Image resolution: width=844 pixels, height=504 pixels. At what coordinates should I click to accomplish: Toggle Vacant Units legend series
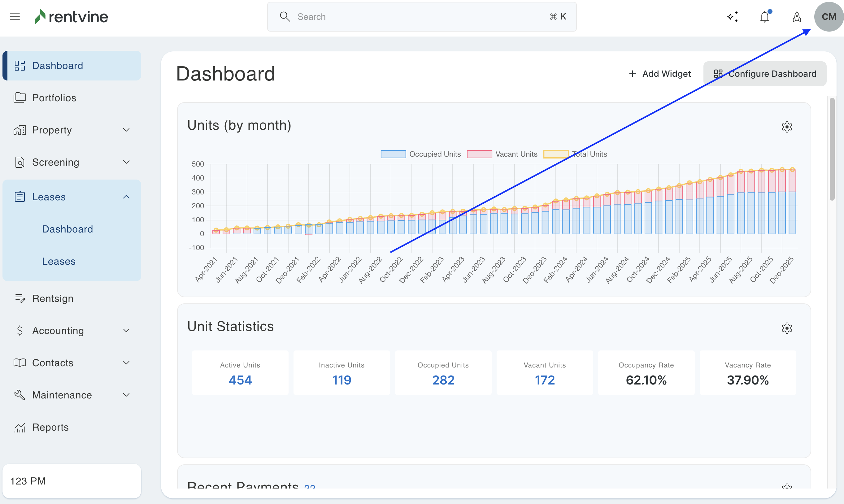click(x=502, y=154)
